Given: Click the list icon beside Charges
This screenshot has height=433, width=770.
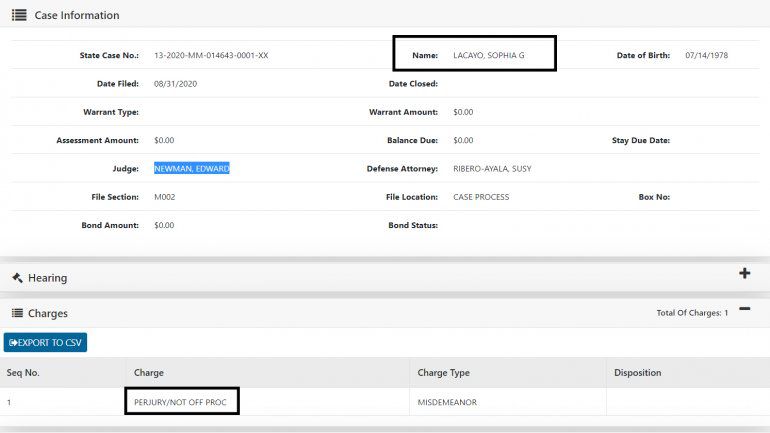Looking at the screenshot, I should 17,313.
